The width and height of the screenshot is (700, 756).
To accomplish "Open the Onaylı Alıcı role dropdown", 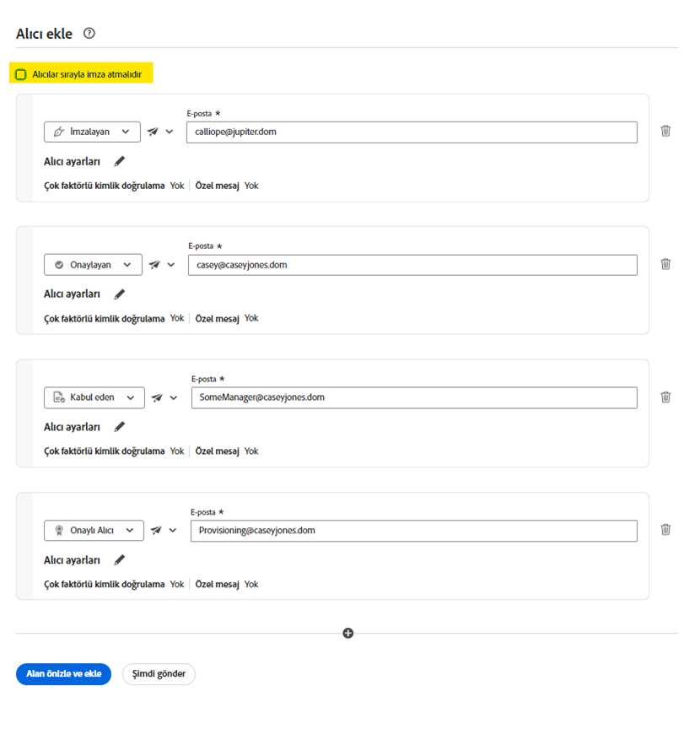I will (94, 531).
